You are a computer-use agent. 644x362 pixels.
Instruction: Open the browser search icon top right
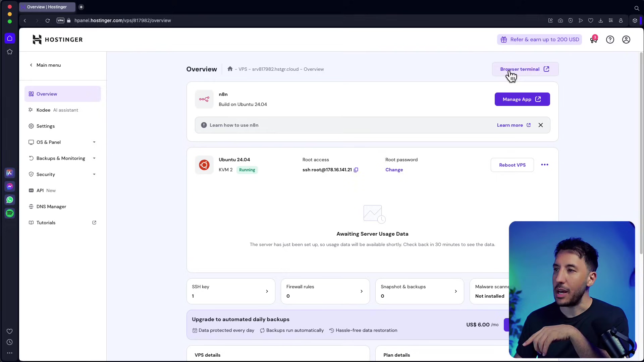636,8
